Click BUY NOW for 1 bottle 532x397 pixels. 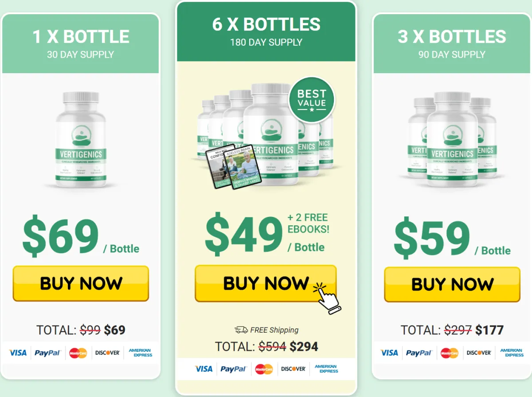pyautogui.click(x=81, y=283)
